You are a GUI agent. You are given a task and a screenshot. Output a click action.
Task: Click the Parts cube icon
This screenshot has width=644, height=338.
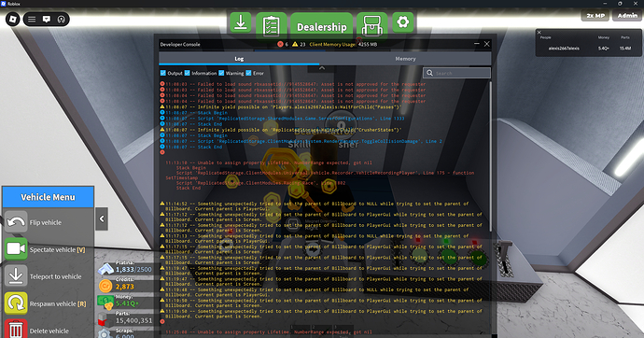tap(103, 319)
